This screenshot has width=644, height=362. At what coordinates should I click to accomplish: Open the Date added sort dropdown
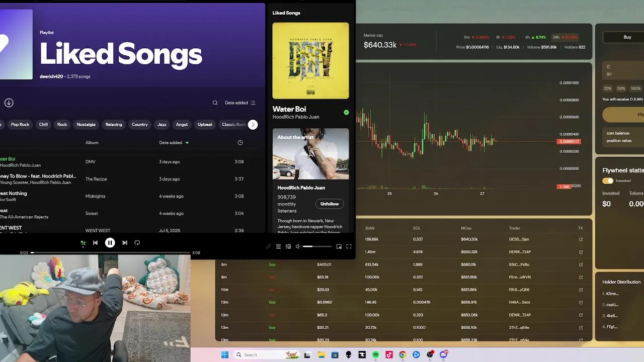240,103
